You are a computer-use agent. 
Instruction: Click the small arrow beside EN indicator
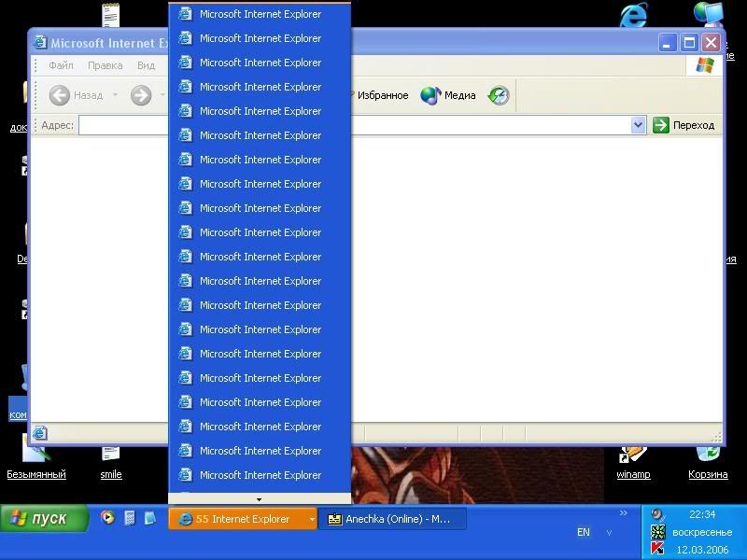(609, 533)
